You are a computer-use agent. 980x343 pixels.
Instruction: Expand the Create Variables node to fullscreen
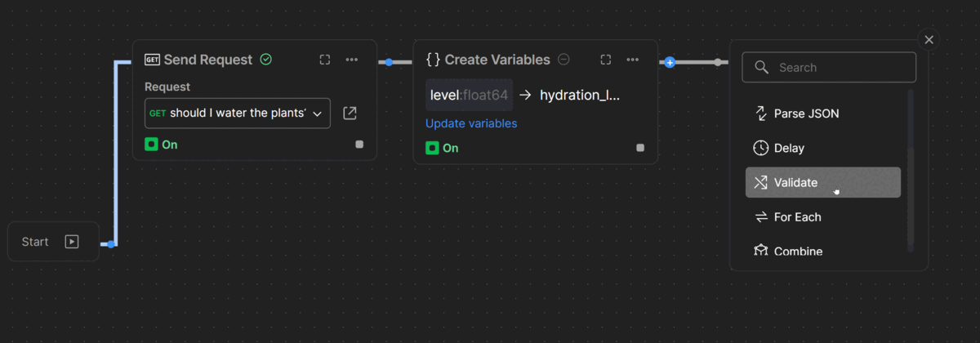[x=606, y=60]
